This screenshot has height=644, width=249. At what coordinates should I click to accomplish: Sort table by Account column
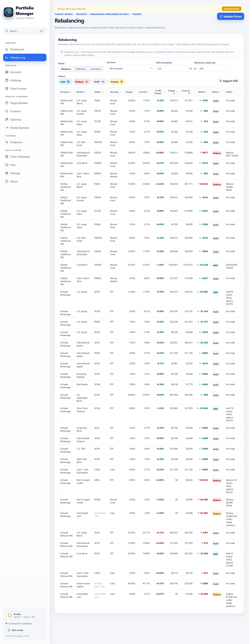click(x=66, y=92)
